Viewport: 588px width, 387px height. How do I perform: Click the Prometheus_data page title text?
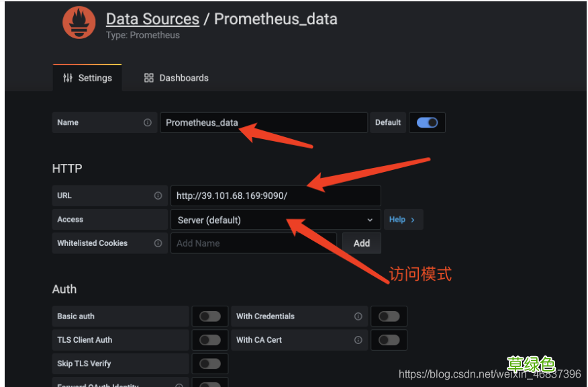click(276, 19)
